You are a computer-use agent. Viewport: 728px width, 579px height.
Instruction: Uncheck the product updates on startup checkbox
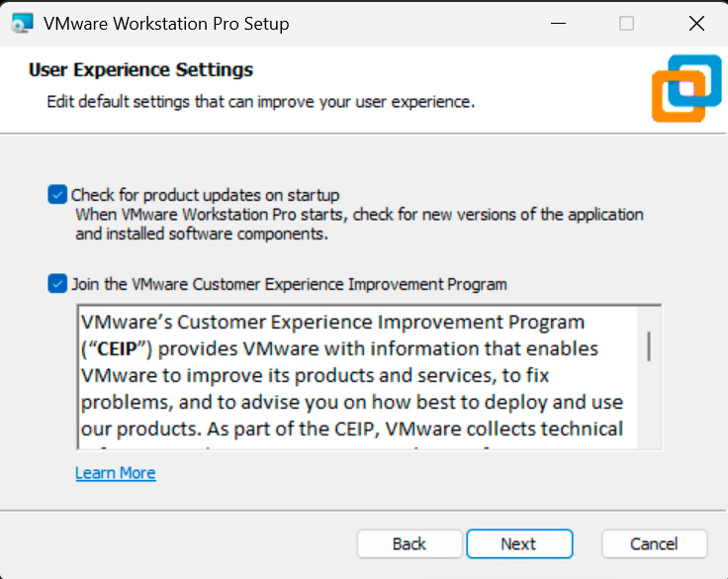point(57,195)
